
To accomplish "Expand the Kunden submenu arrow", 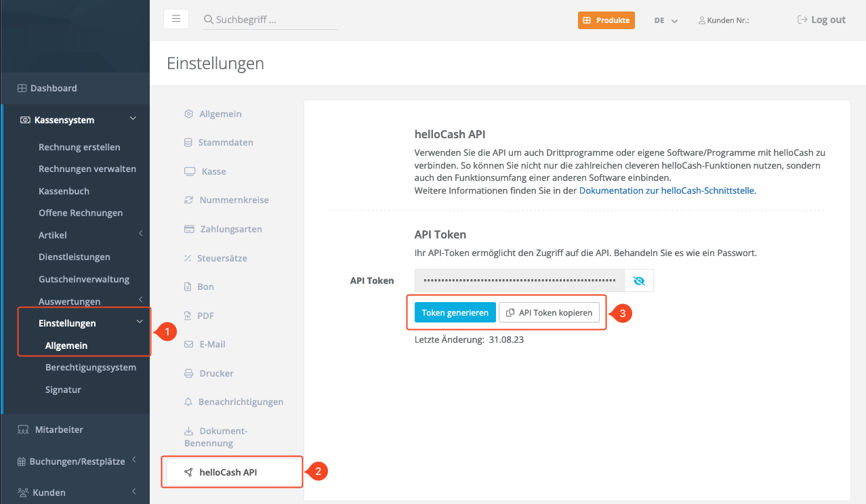I will pos(133,491).
